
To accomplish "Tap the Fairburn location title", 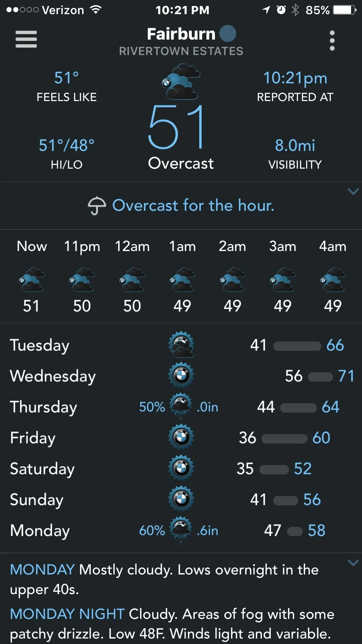I will (181, 34).
